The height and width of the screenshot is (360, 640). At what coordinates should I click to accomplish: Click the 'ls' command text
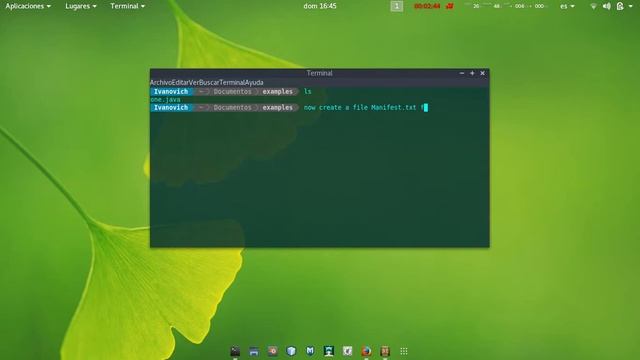308,91
